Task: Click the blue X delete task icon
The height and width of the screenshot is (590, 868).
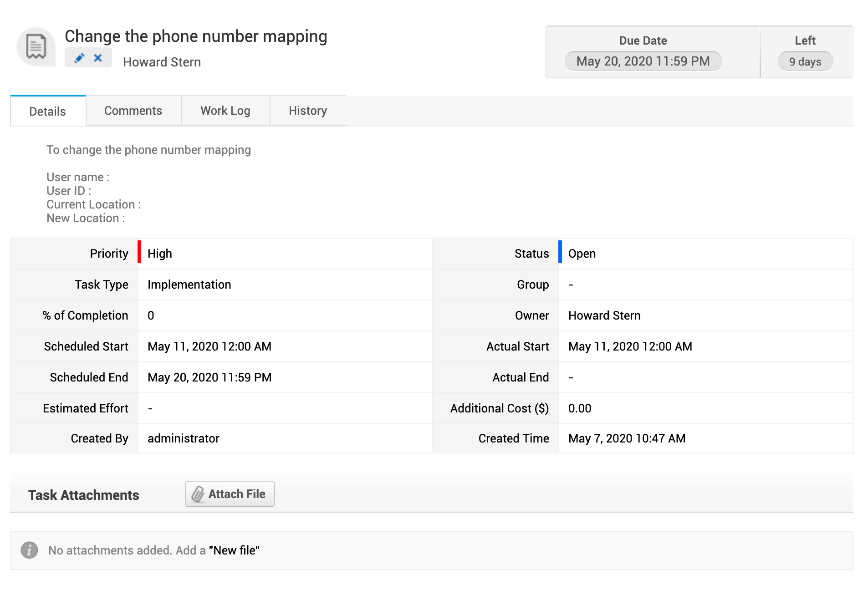Action: pos(97,58)
